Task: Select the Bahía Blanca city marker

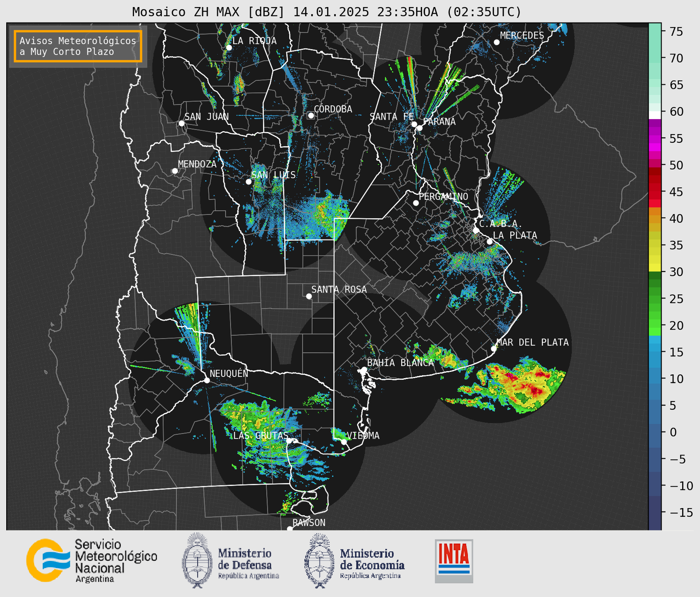Action: [364, 369]
